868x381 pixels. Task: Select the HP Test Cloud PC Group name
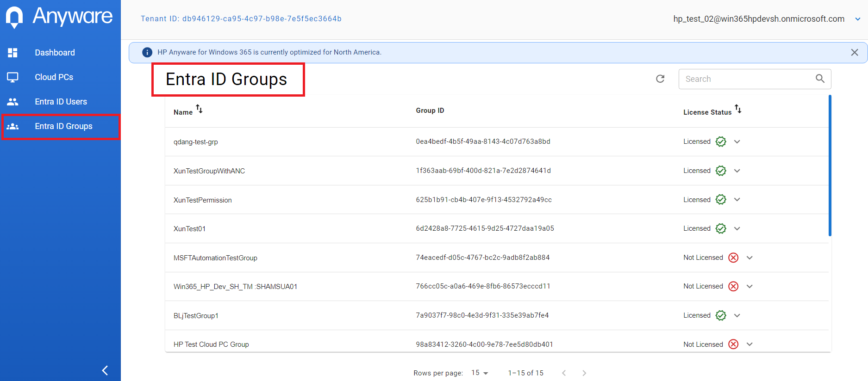(x=211, y=344)
